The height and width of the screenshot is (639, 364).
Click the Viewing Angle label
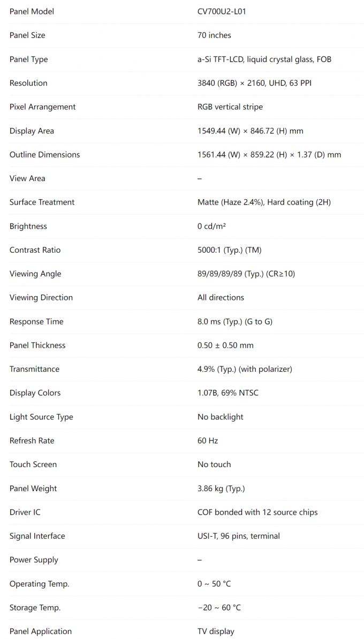point(35,274)
